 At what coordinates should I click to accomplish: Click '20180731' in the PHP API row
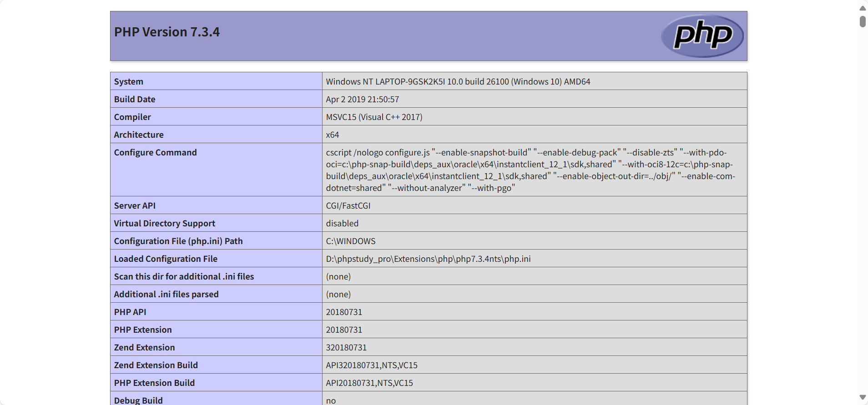coord(344,312)
